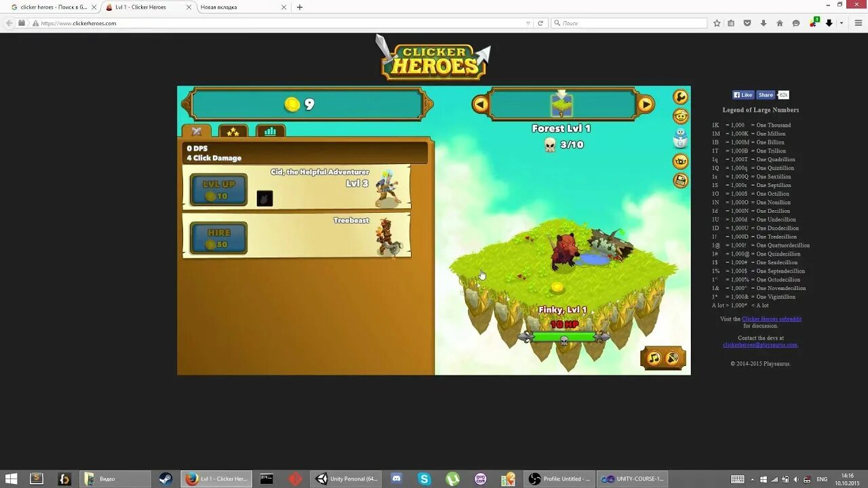Click the playsaurus email contact link
This screenshot has height=488, width=868.
760,344
